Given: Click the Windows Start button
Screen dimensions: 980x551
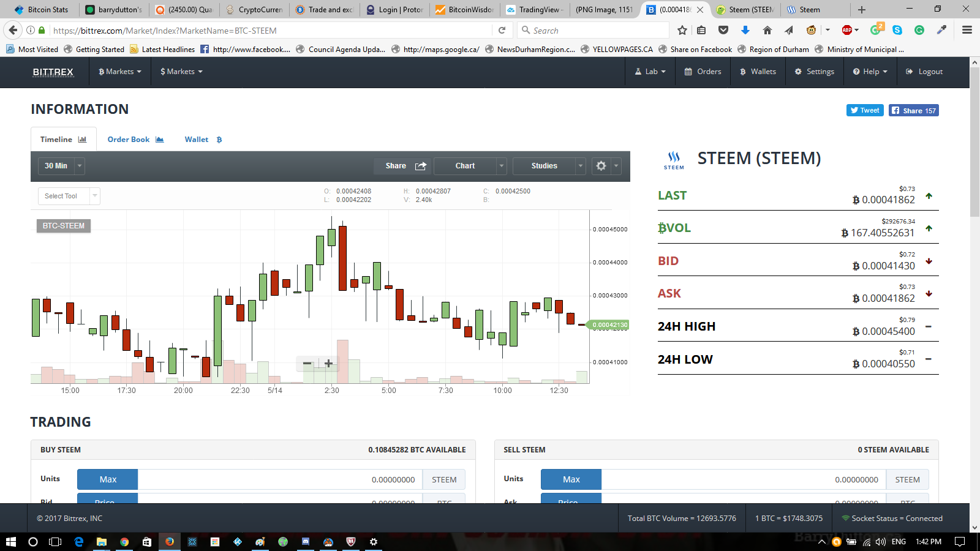Looking at the screenshot, I should pos(10,541).
